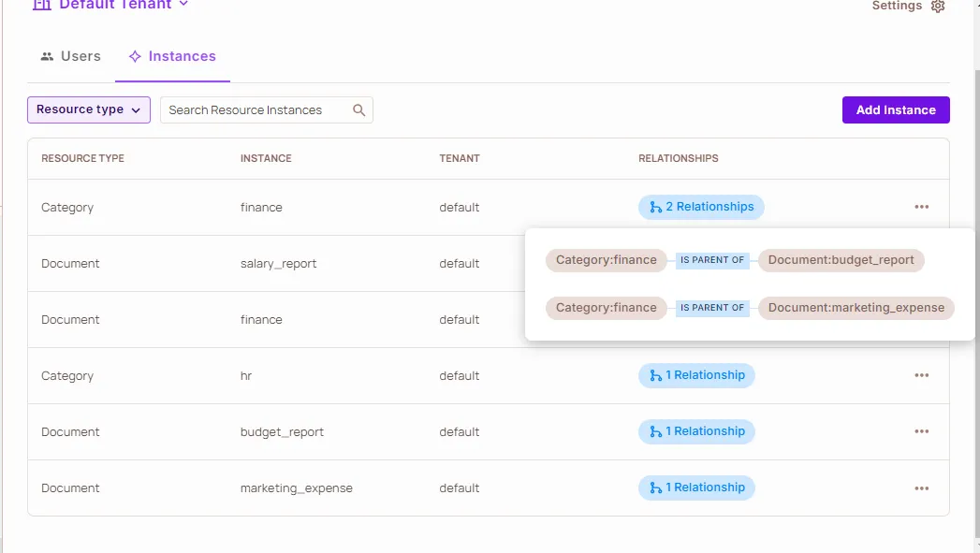Open the finance Category row options menu
980x553 pixels.
point(921,207)
